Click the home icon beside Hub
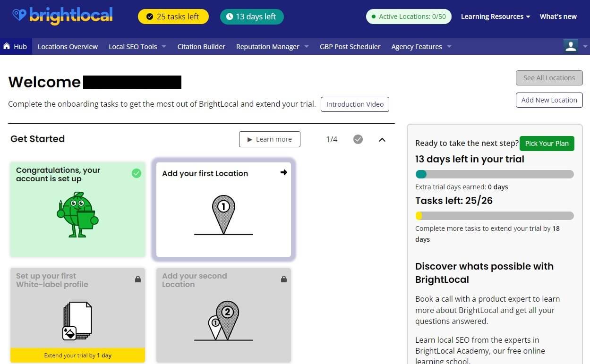This screenshot has width=590, height=364. click(7, 46)
